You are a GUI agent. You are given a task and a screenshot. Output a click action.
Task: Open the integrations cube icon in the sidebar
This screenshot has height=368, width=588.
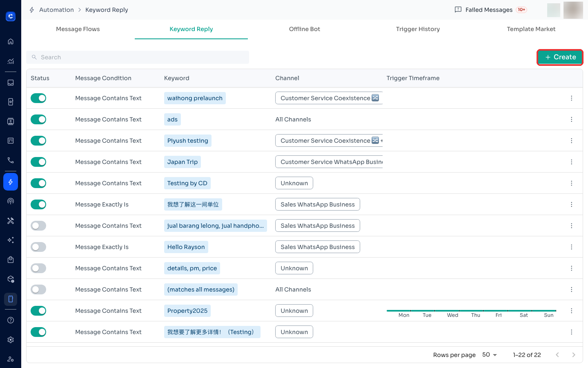tap(11, 279)
